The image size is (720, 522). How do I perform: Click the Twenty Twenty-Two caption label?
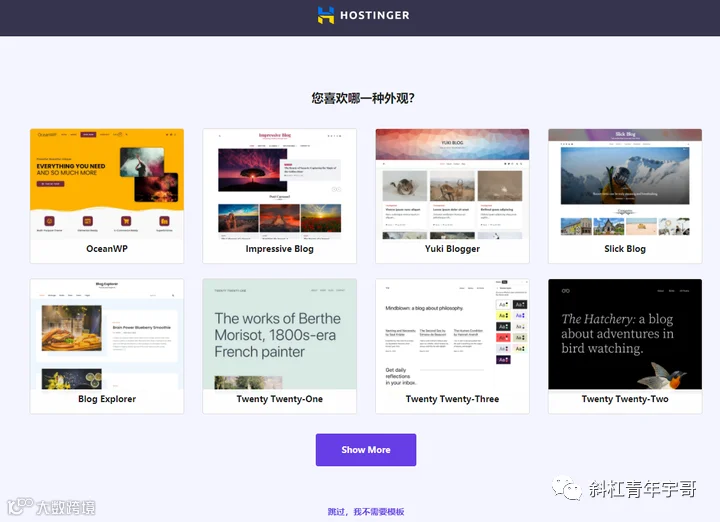click(625, 399)
